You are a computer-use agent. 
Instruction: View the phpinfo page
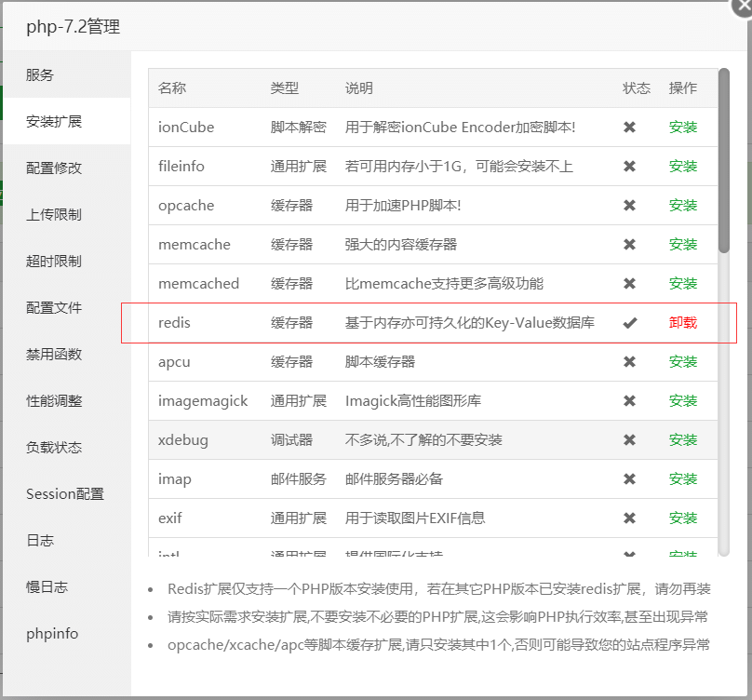tap(51, 633)
